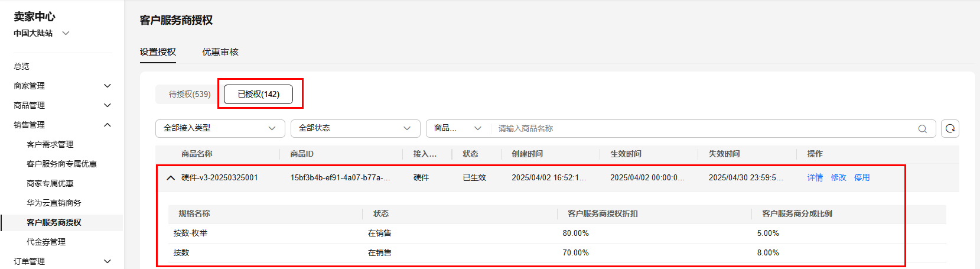
Task: Click 硬件-v3-20250325001 product name
Action: pyautogui.click(x=220, y=177)
